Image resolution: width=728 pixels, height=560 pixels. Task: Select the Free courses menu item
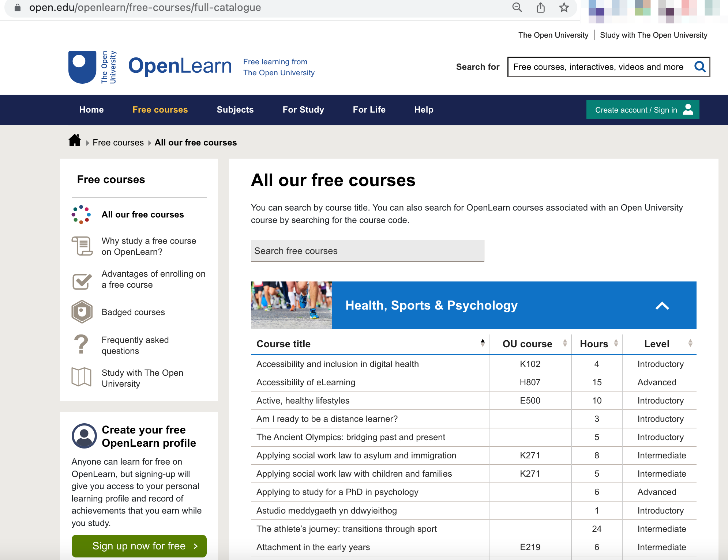(160, 109)
